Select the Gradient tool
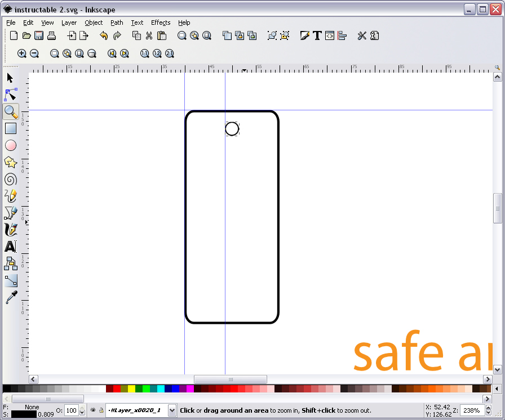 [x=11, y=281]
